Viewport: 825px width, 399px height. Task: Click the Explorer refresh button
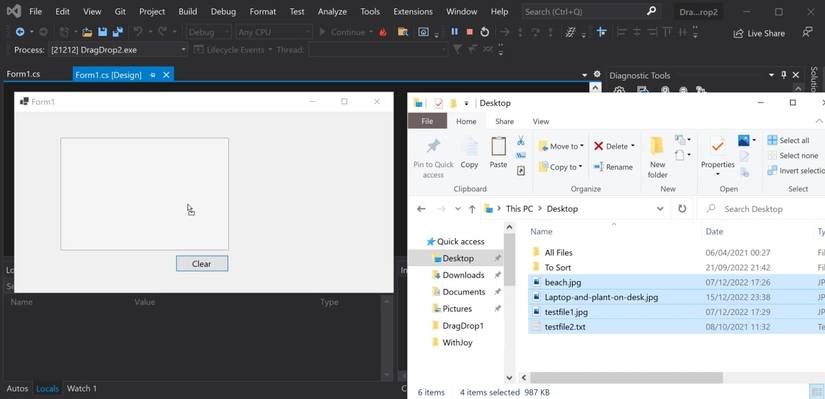682,209
